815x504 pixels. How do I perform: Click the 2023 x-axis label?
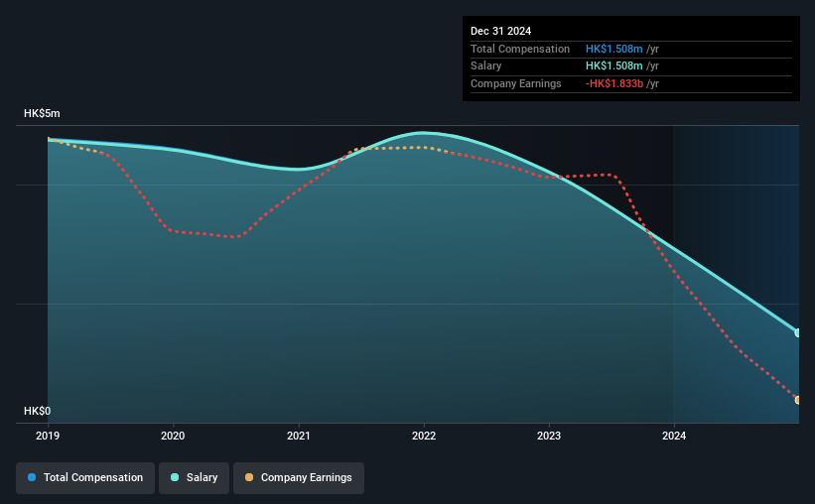pos(549,436)
